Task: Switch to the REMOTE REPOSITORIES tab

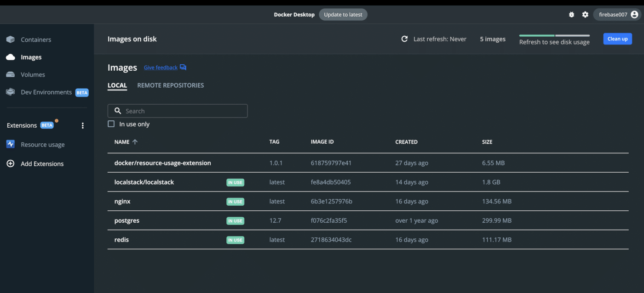Action: pos(170,85)
